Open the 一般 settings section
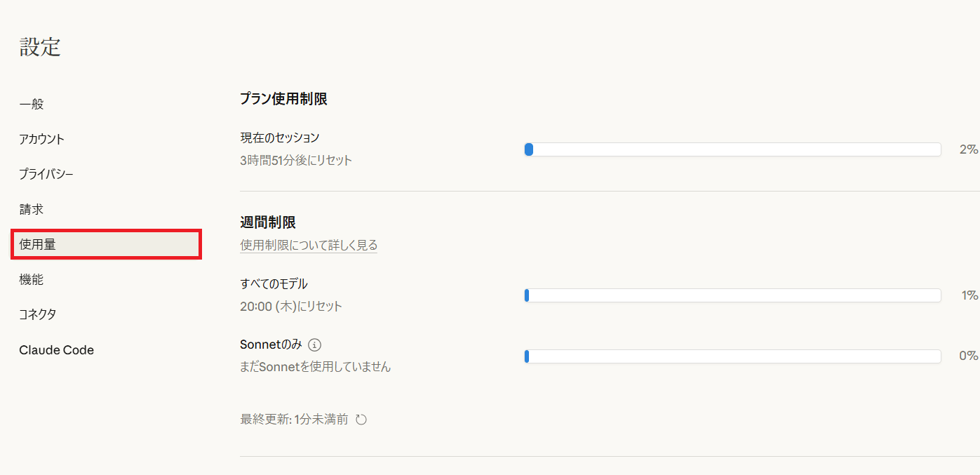980x475 pixels. (32, 104)
